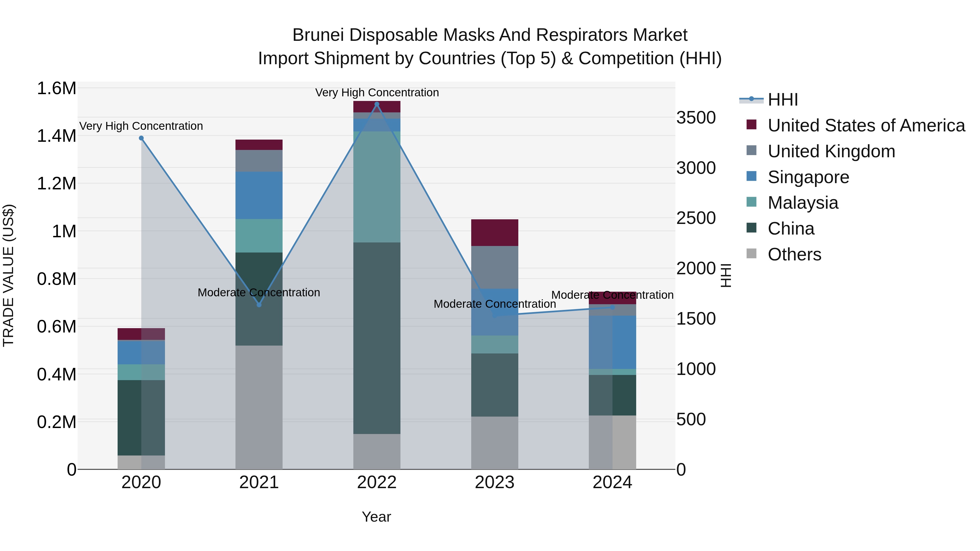Click the Singapore blue legend swatch
Image resolution: width=980 pixels, height=551 pixels.
pyautogui.click(x=751, y=176)
